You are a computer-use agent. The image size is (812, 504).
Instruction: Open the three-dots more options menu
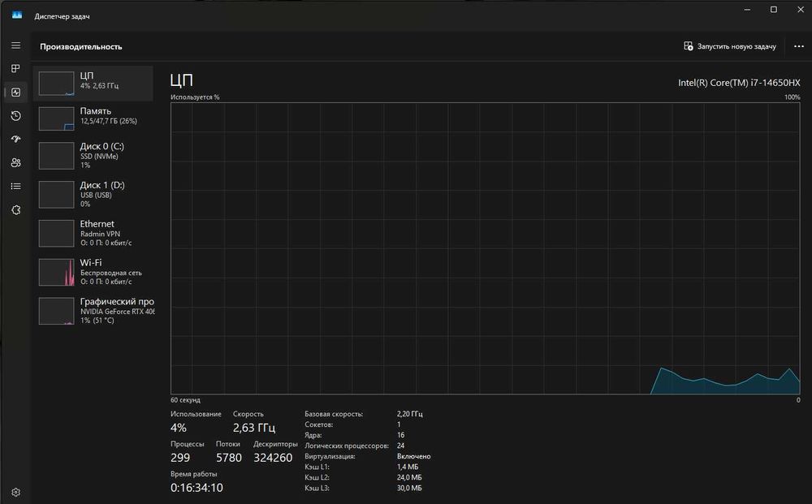point(798,46)
